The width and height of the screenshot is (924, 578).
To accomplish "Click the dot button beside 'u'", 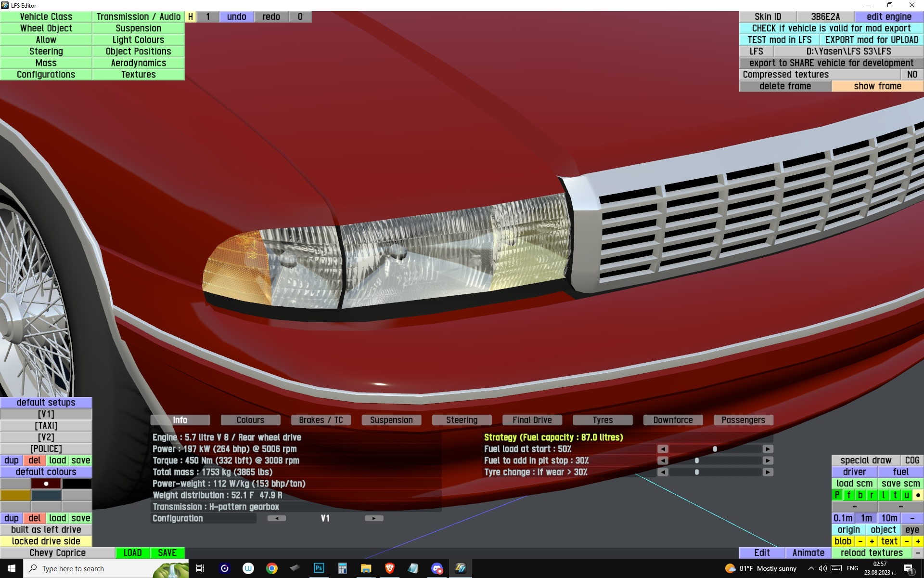I will click(x=918, y=495).
